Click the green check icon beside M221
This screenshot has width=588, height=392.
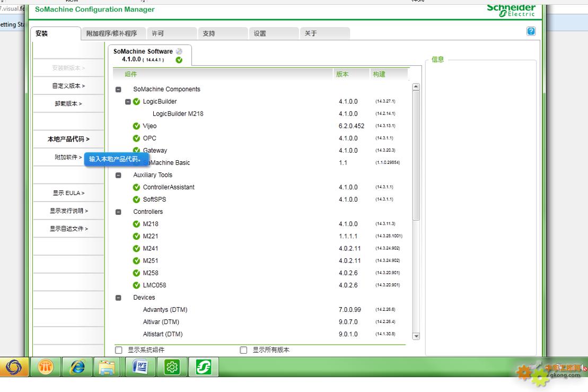click(136, 237)
